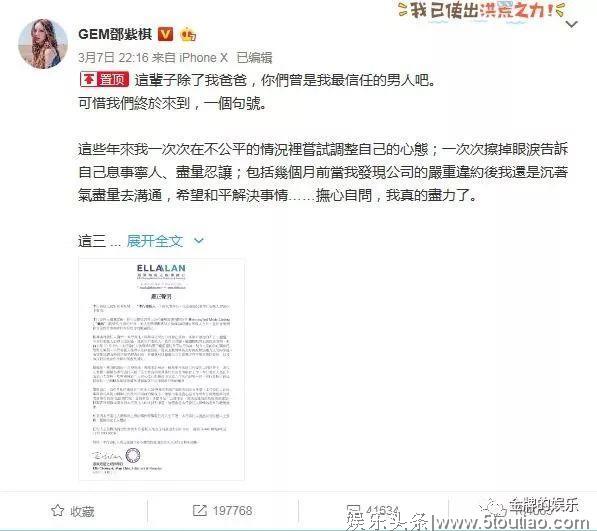Open GEM鄧紫棋 profile avatar
The width and height of the screenshot is (597, 531).
click(x=43, y=44)
